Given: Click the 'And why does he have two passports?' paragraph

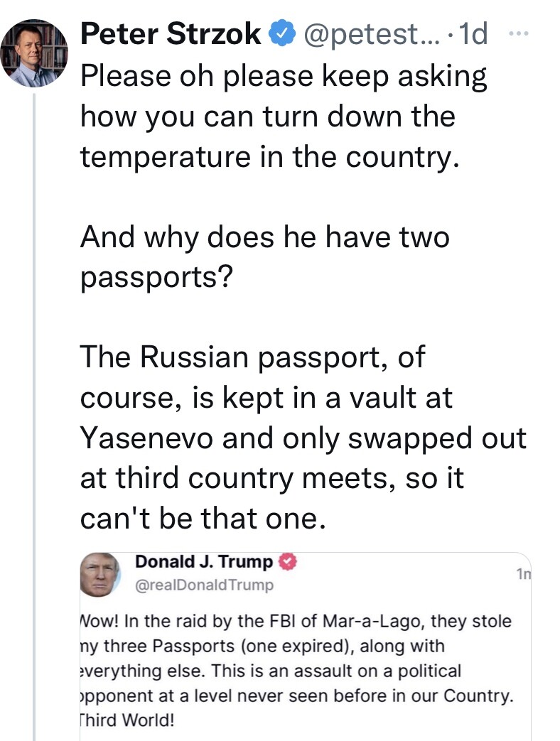Looking at the screenshot, I should [264, 256].
